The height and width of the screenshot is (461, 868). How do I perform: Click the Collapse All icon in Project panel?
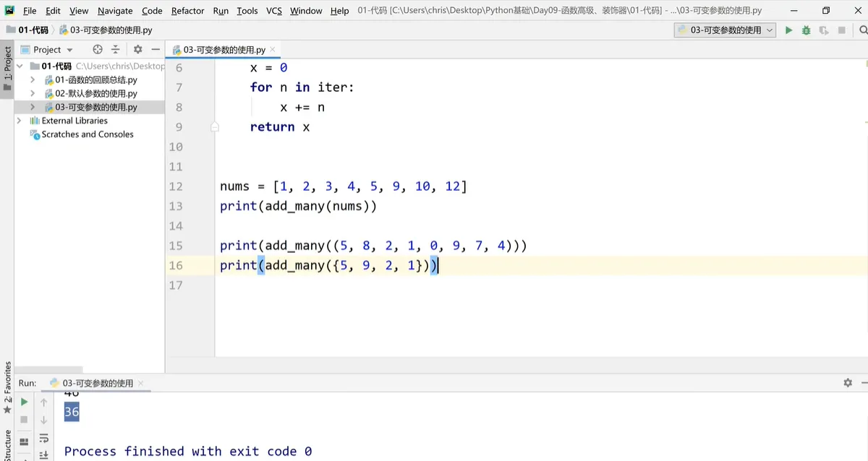(x=116, y=50)
